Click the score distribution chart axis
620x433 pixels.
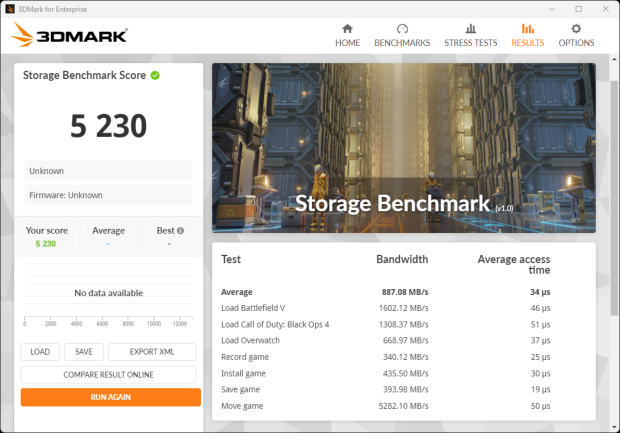point(110,318)
